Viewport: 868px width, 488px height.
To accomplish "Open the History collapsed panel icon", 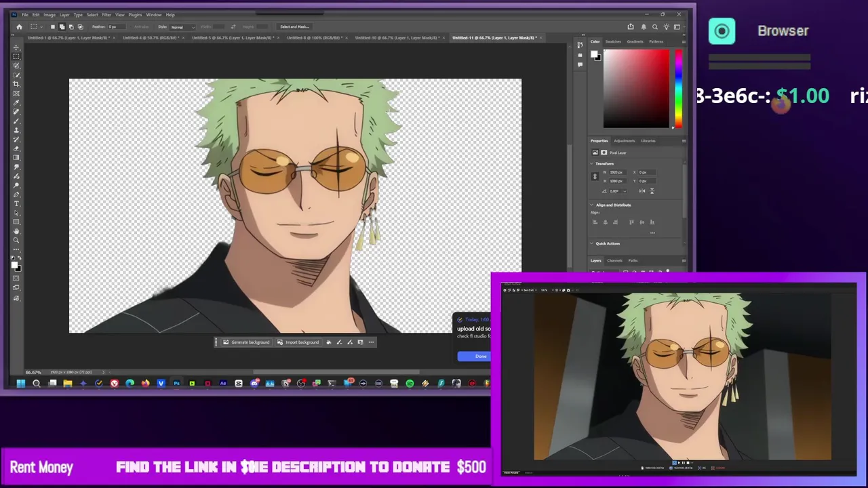I will pos(580,45).
